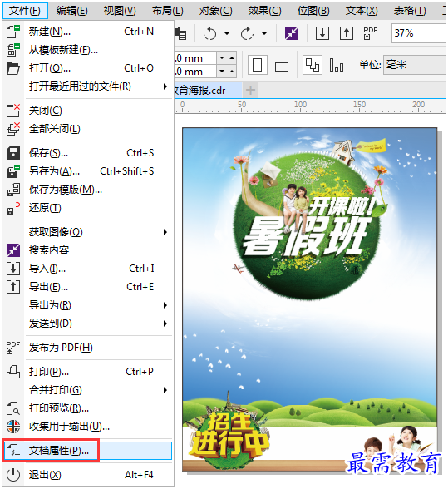Click Publish to PDF toolbar icon
The image size is (448, 489).
click(371, 33)
